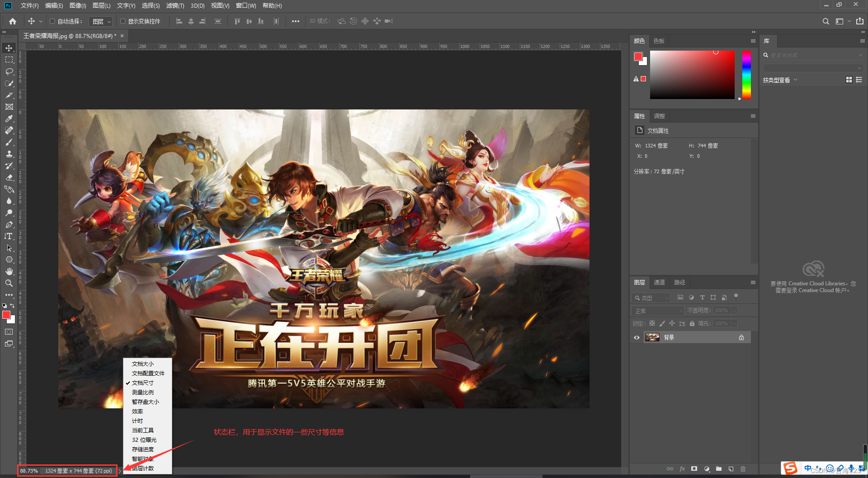The width and height of the screenshot is (868, 478).
Task: Select the Frame tool
Action: pyautogui.click(x=9, y=107)
